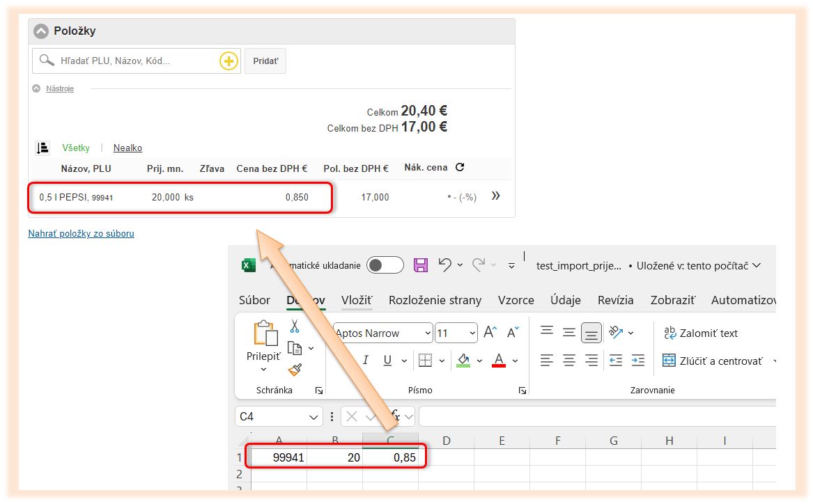Collapse the Položky panel header chevron

point(41,31)
